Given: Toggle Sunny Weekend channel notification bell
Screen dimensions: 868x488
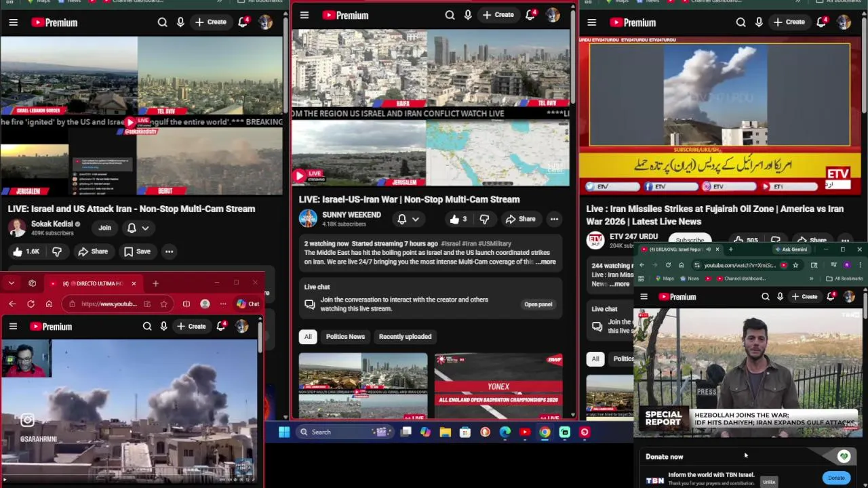Looking at the screenshot, I should point(401,219).
